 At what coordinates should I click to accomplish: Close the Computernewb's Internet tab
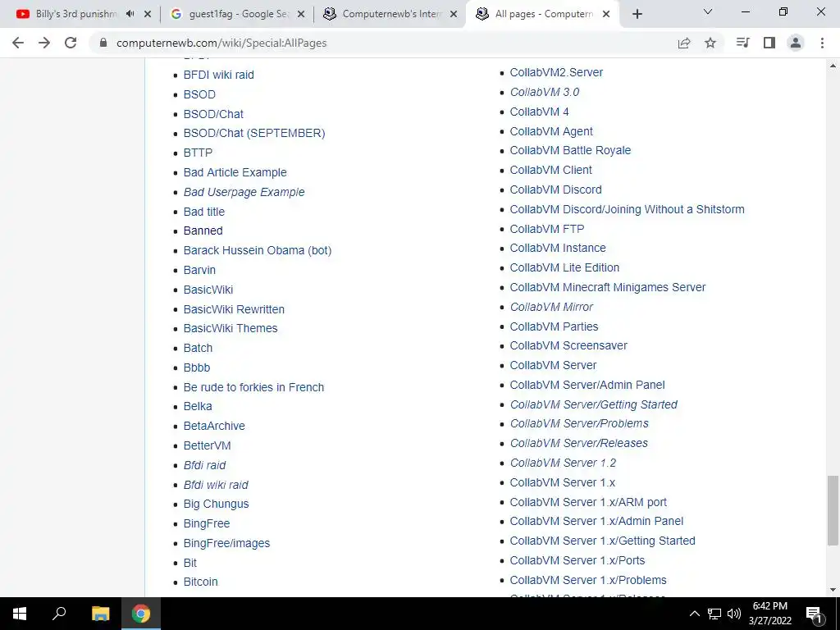454,14
